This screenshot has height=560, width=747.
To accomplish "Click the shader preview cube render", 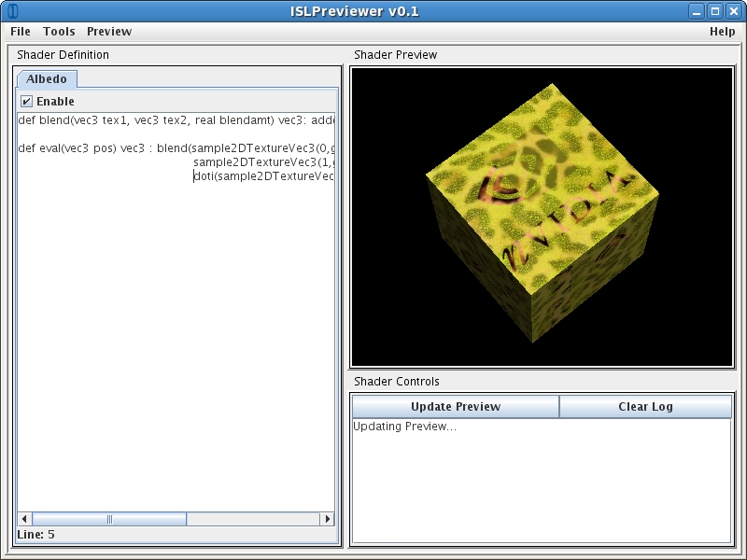I will pyautogui.click(x=543, y=213).
